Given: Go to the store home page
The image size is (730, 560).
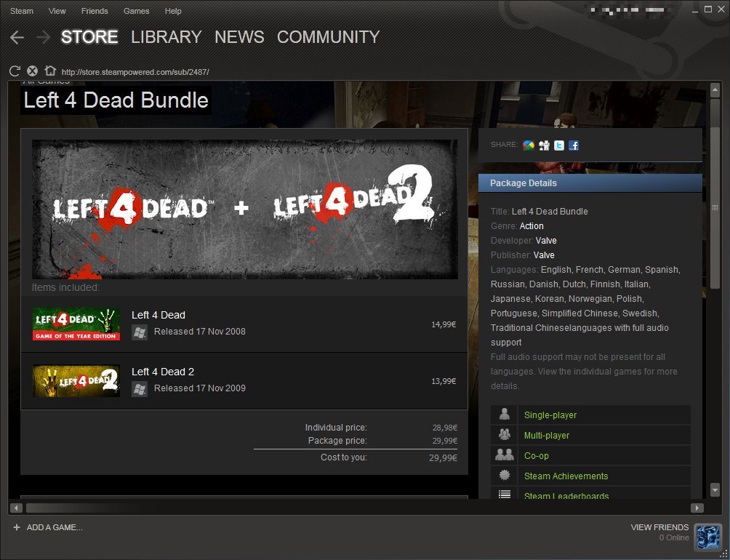Looking at the screenshot, I should (x=50, y=71).
